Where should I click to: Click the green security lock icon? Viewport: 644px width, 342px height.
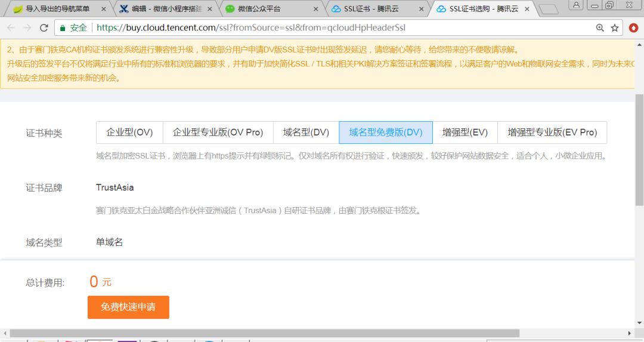tap(63, 28)
